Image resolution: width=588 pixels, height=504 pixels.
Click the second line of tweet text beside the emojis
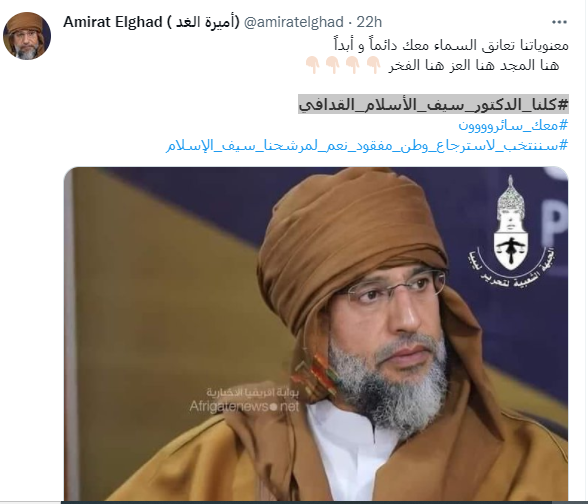(474, 66)
